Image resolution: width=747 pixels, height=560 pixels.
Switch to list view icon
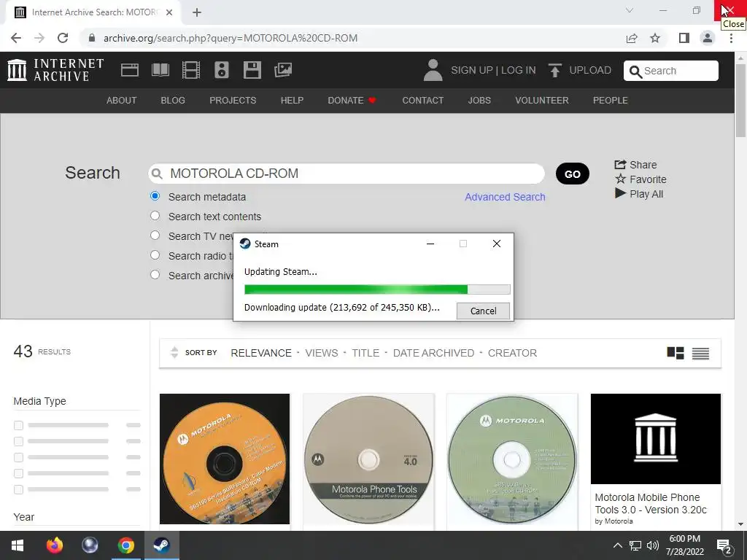point(700,353)
